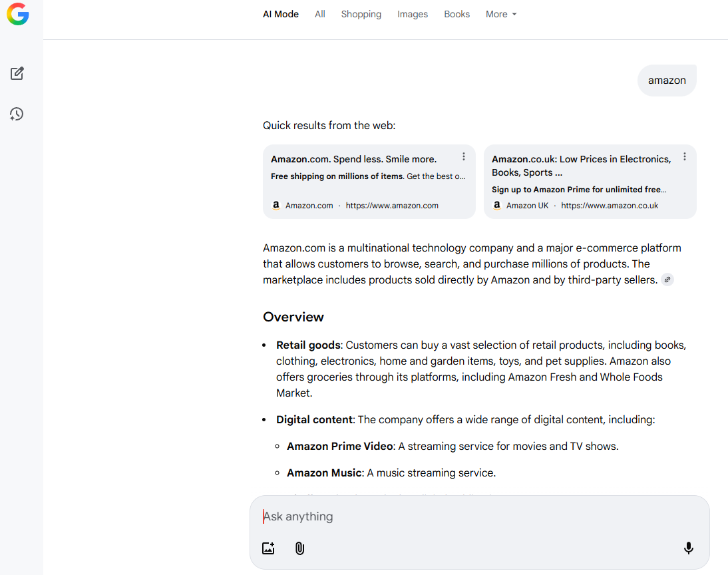The height and width of the screenshot is (575, 728).
Task: Click the https://www.amazon.com URL
Action: 392,206
